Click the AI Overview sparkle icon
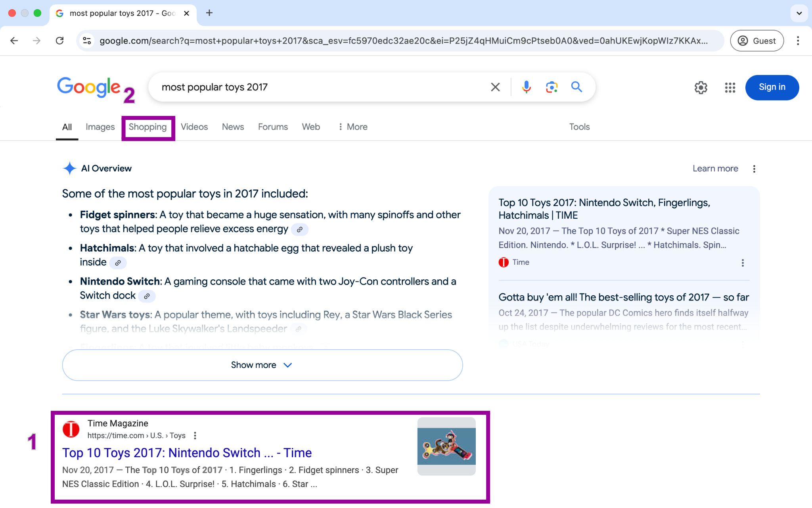Image resolution: width=812 pixels, height=508 pixels. tap(69, 168)
